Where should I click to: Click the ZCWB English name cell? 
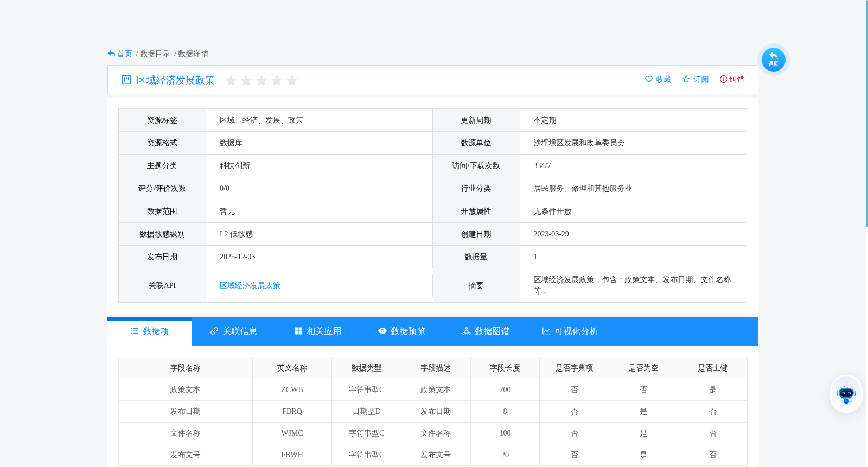coord(292,390)
